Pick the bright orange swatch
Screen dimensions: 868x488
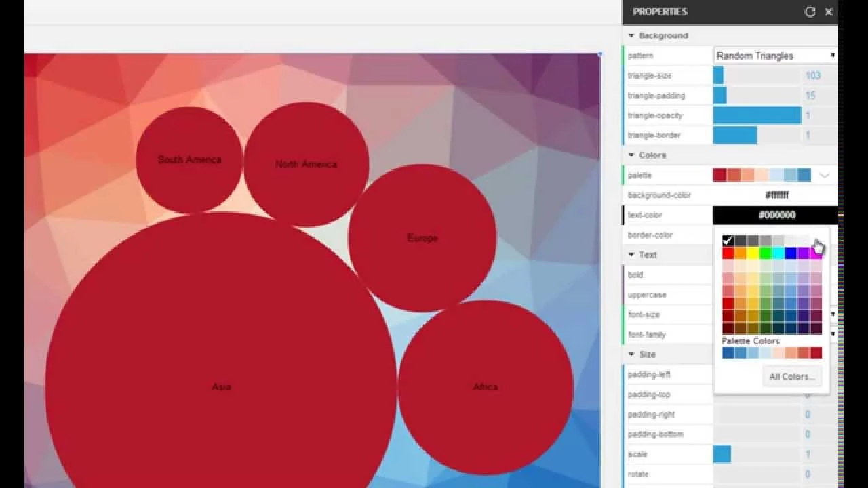[741, 253]
